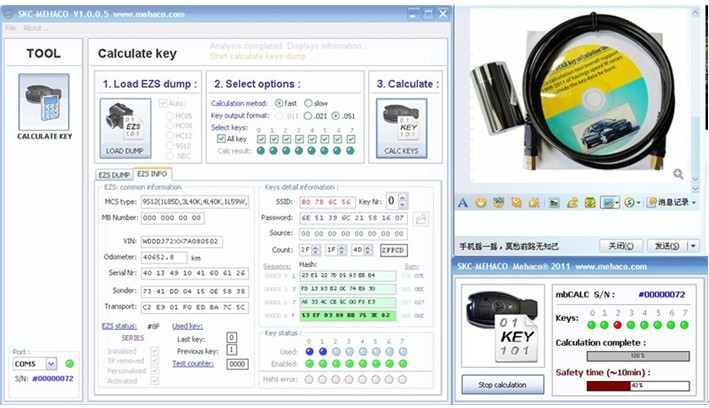
Task: Open the smiley emoticon picker in chat
Action: (481, 203)
